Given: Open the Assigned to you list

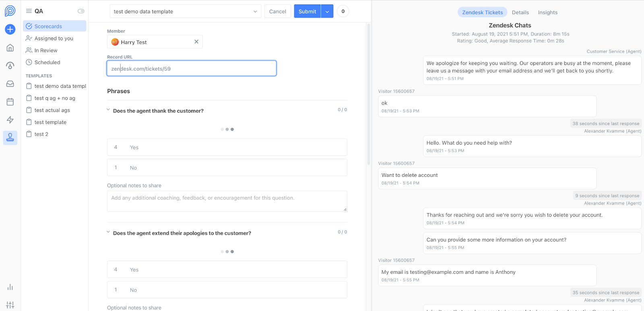Looking at the screenshot, I should pos(54,38).
